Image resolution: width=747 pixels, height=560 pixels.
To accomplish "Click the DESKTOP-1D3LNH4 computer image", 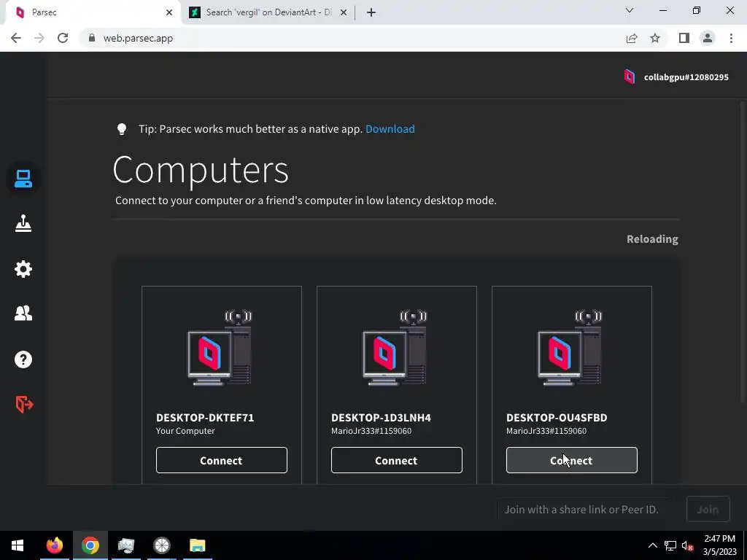I will point(395,348).
